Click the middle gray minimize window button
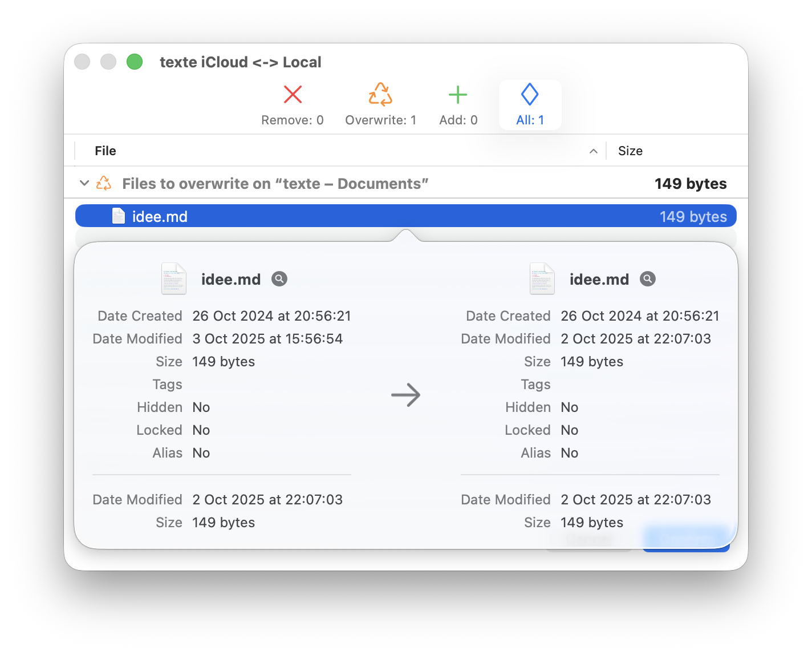812x655 pixels. click(108, 62)
